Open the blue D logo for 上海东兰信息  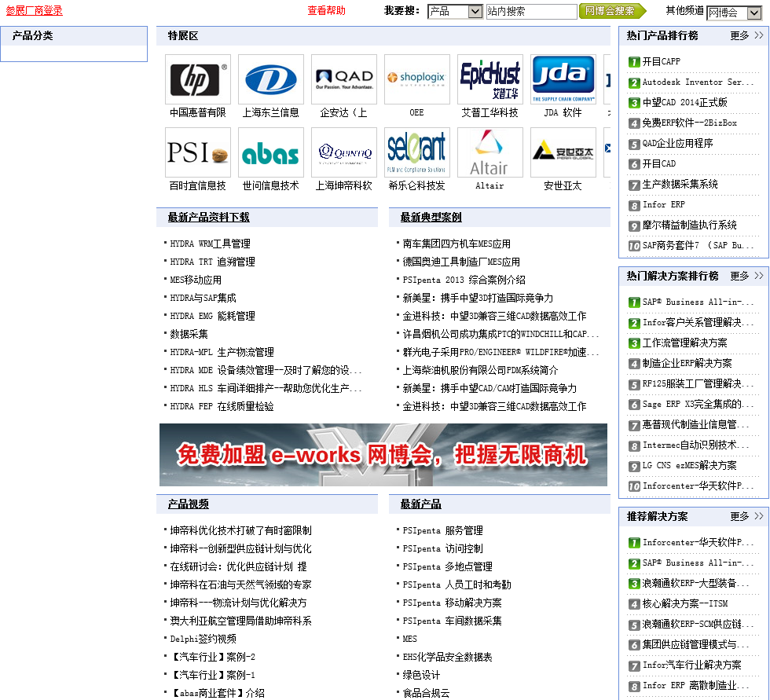pyautogui.click(x=271, y=79)
